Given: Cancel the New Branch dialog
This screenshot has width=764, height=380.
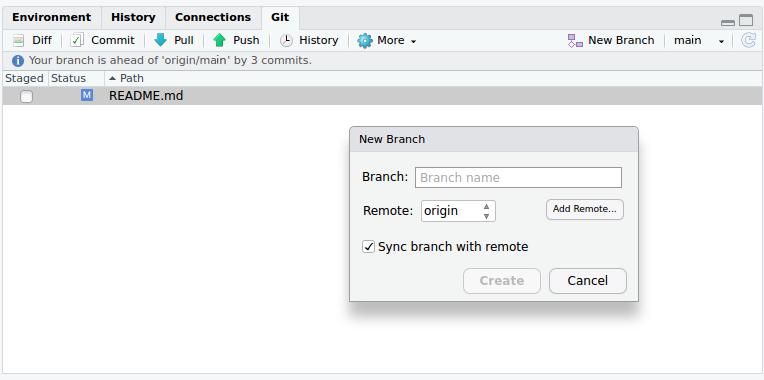Looking at the screenshot, I should point(588,281).
